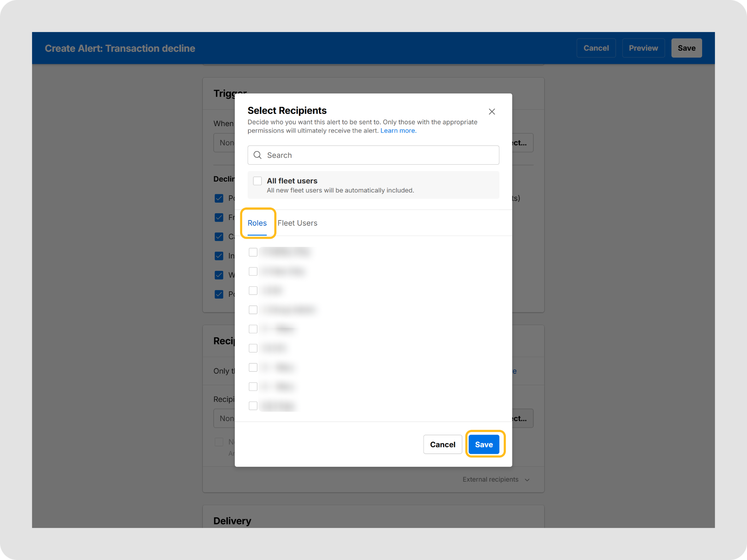
Task: Tick the seventh role checkbox
Action: point(253,367)
